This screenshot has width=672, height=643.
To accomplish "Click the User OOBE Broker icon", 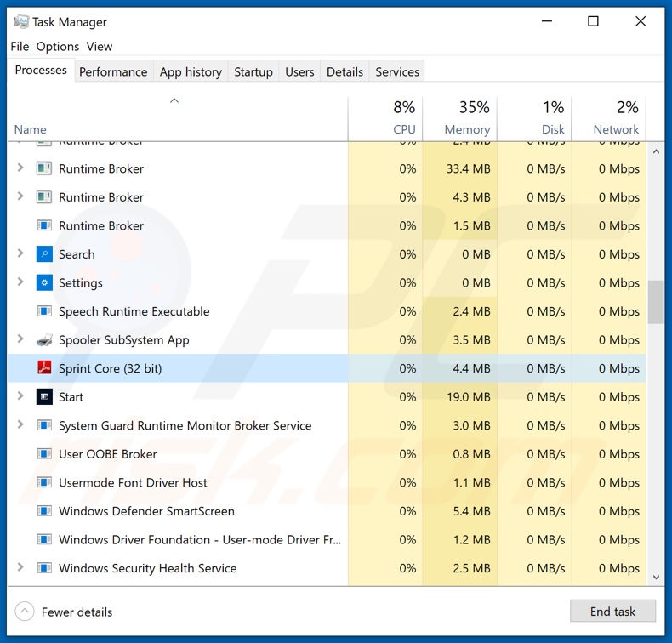I will point(44,453).
